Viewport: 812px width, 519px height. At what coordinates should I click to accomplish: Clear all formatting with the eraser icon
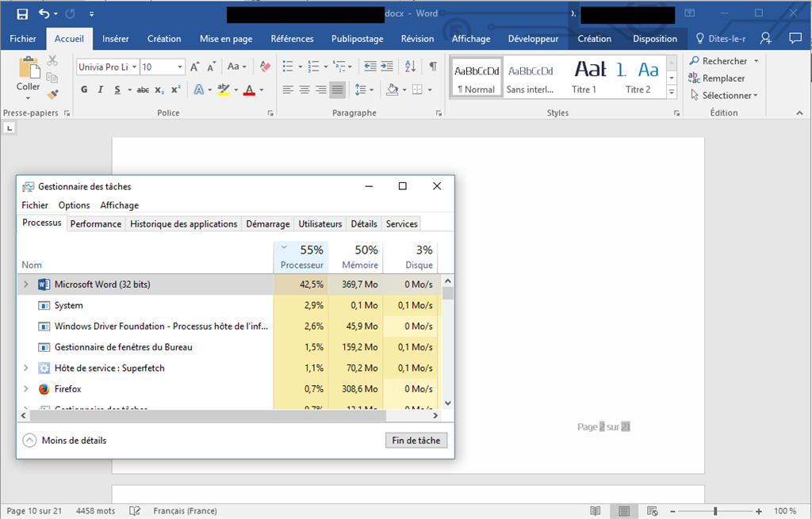pyautogui.click(x=265, y=67)
